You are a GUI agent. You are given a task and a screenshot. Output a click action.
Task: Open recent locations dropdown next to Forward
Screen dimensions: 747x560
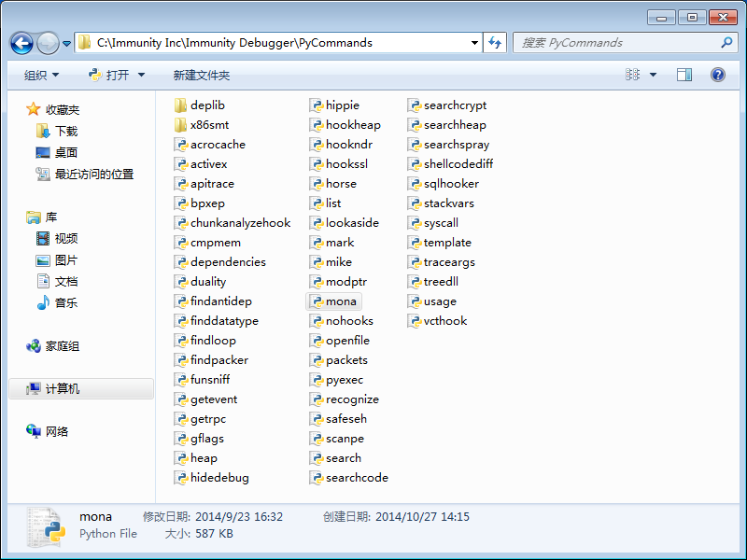point(66,44)
